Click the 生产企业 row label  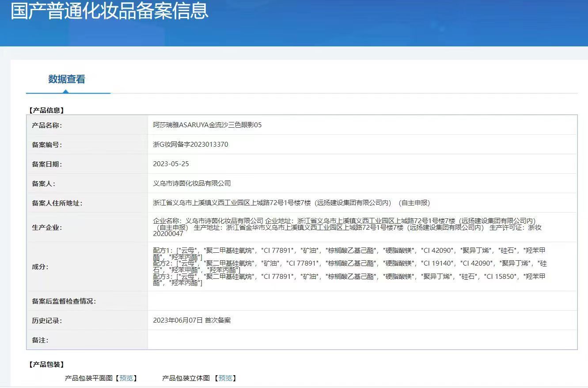[x=47, y=228]
